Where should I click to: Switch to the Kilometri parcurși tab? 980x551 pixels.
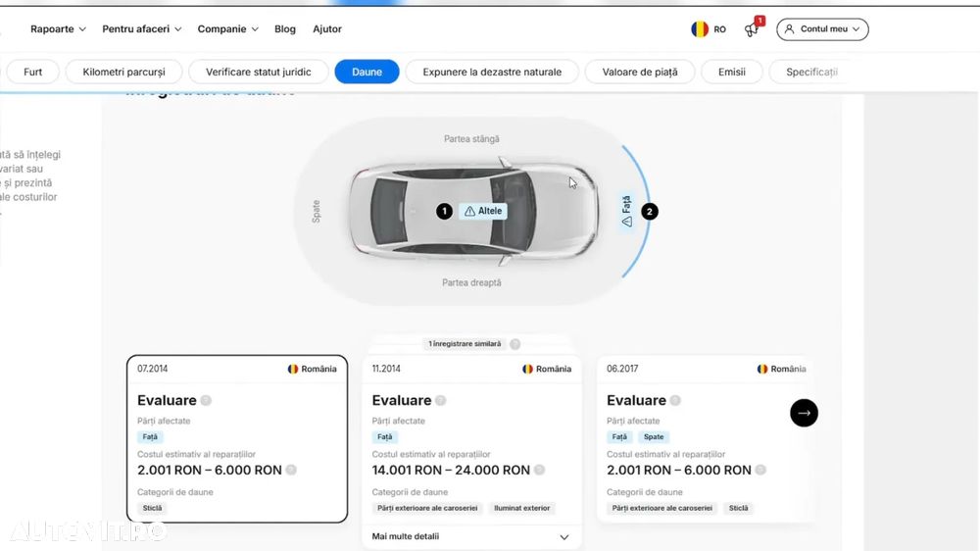123,72
